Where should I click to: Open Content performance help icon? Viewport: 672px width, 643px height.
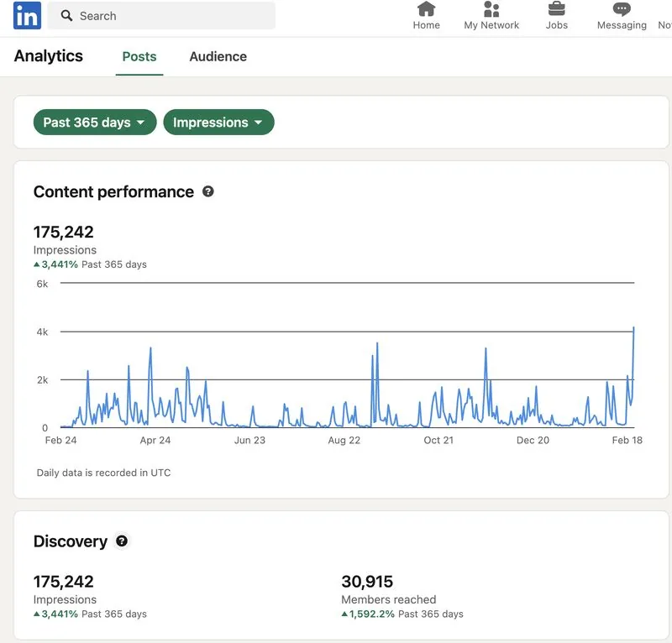[x=207, y=191]
